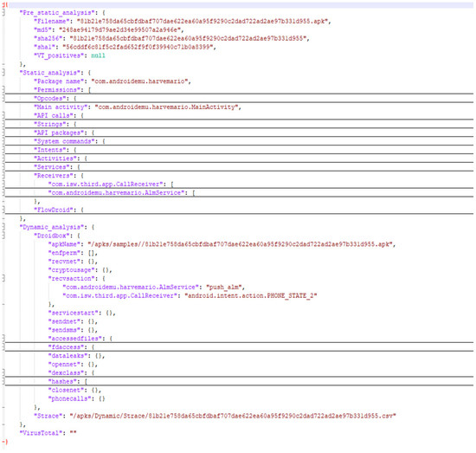Collapse the Receivers block fold marker

(x=3, y=176)
